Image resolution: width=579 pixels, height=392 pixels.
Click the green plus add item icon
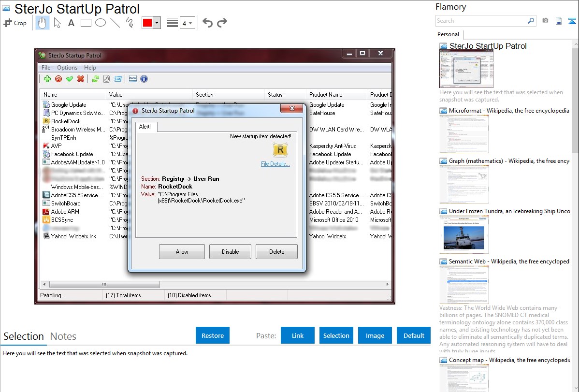[47, 79]
